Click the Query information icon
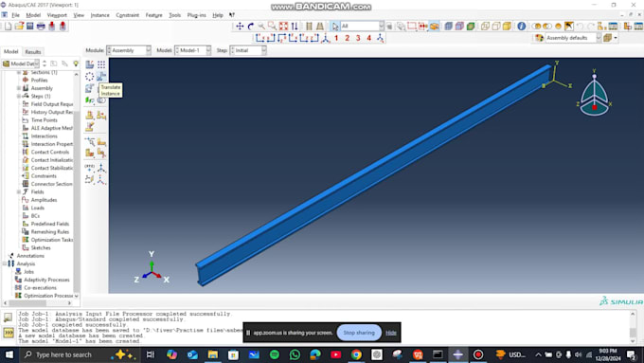Image resolution: width=644 pixels, height=363 pixels. point(521,27)
